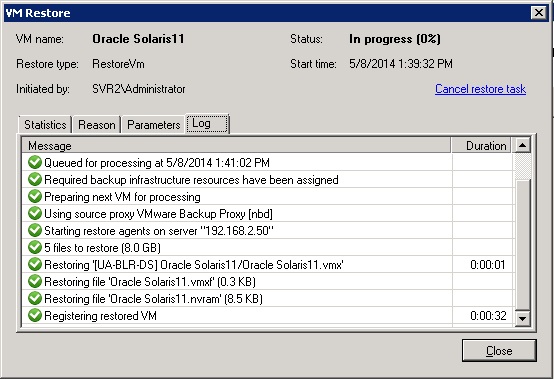This screenshot has width=554, height=379.
Task: Click the vertical scrollbar thumb in log
Action: [x=522, y=244]
